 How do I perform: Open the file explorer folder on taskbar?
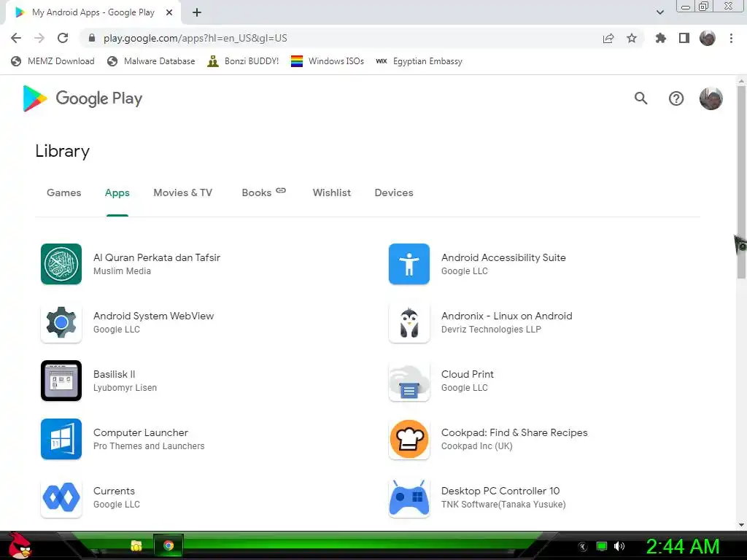pyautogui.click(x=136, y=545)
